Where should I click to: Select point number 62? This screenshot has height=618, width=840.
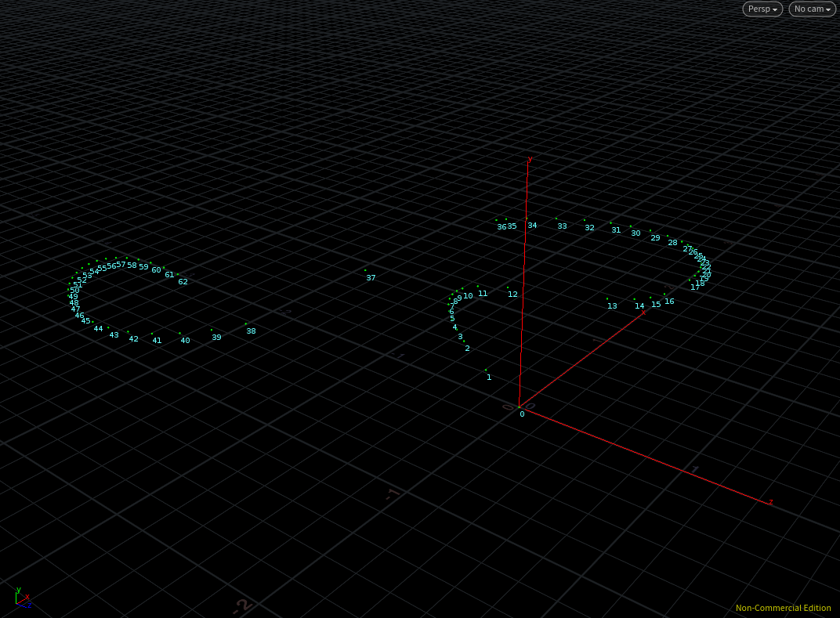[x=183, y=282]
